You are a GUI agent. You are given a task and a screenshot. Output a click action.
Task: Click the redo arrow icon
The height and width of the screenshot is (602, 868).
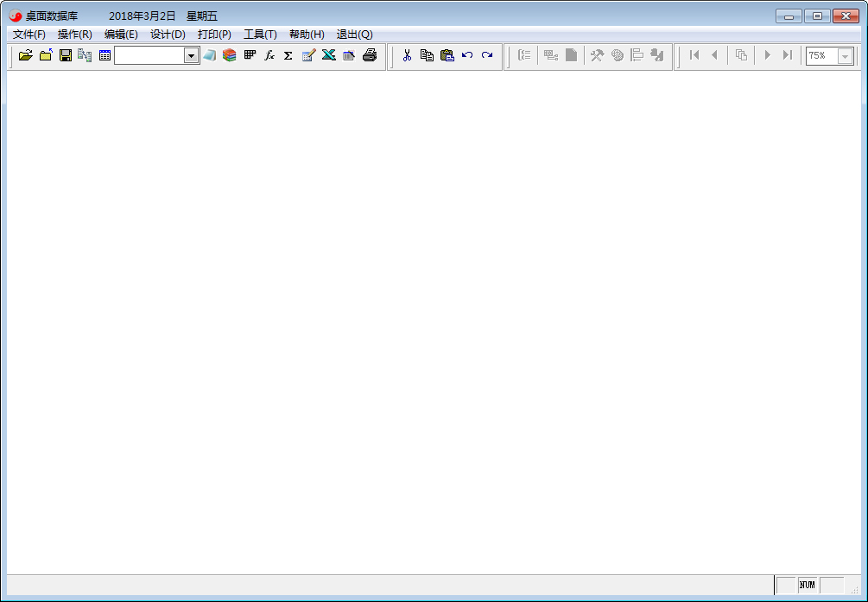click(487, 55)
